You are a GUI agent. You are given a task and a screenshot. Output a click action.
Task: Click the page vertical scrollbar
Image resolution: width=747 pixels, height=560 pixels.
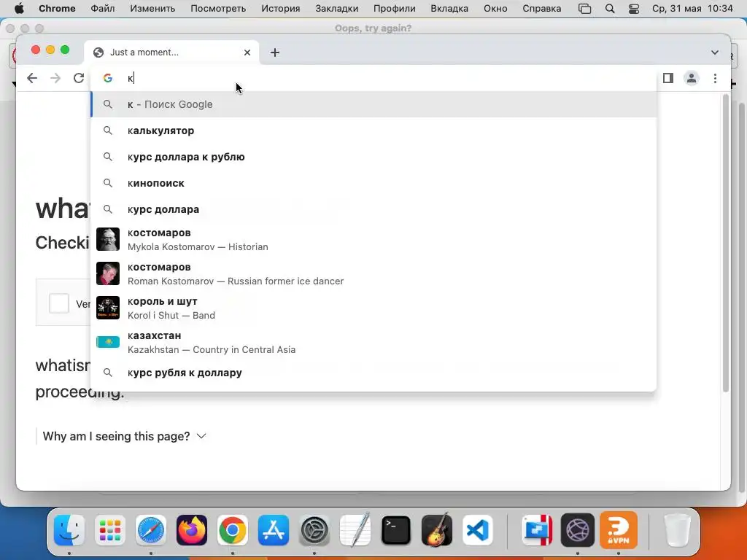726,243
